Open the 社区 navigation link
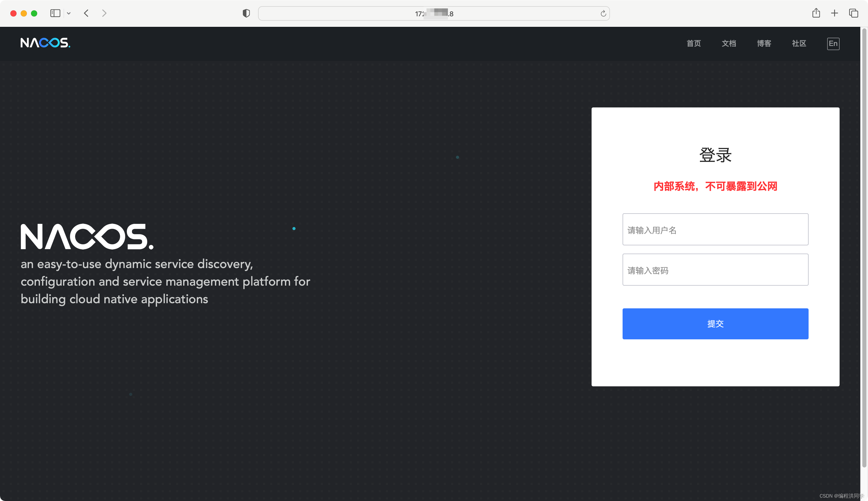The image size is (868, 501). click(x=799, y=44)
